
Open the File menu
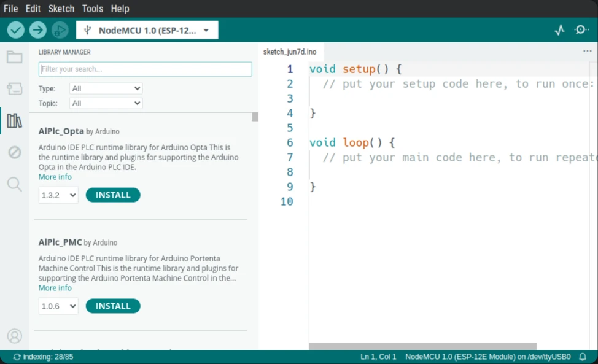pyautogui.click(x=10, y=9)
